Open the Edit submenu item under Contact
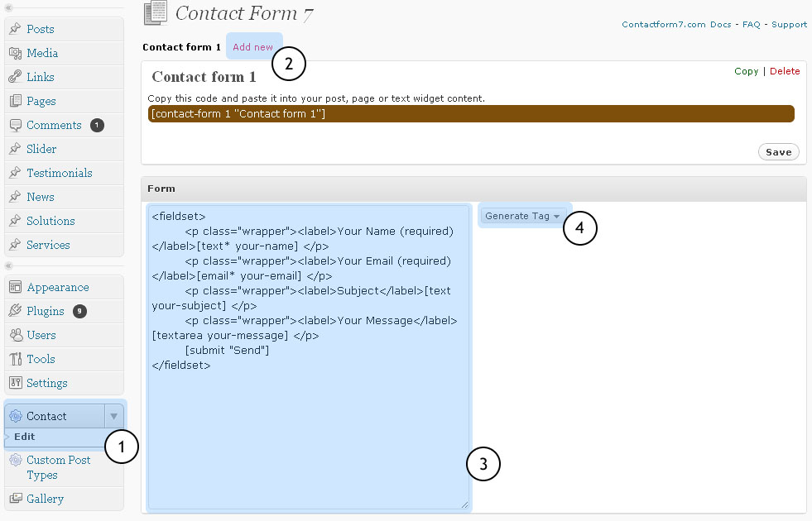Image resolution: width=812 pixels, height=521 pixels. point(25,437)
